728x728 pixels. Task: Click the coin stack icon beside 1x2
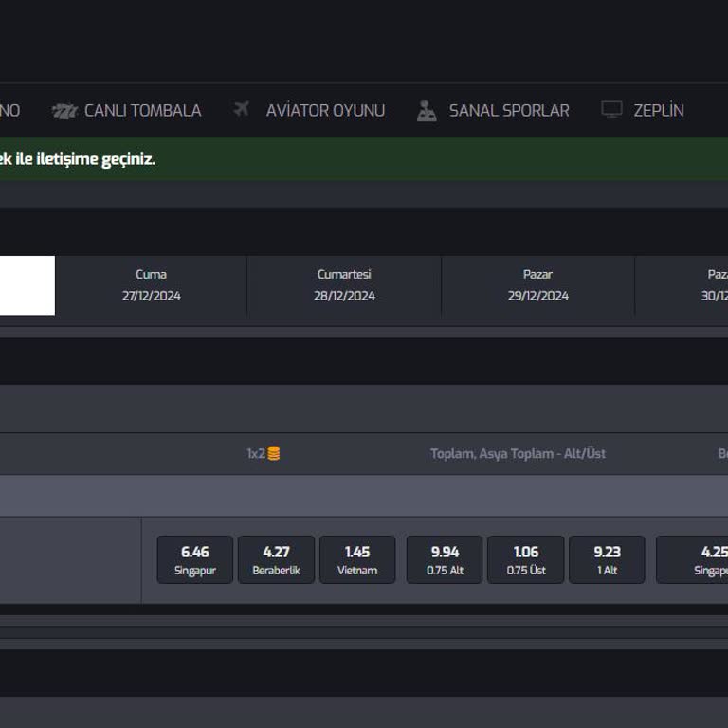274,454
